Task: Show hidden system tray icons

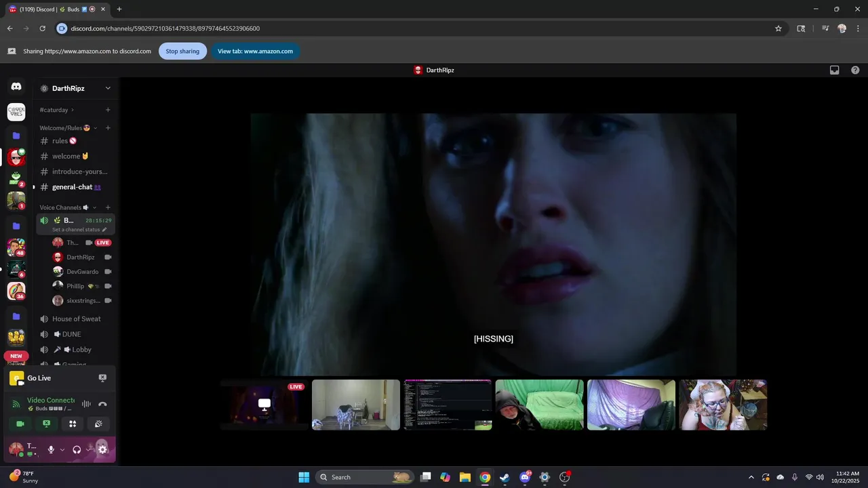Action: point(751,477)
